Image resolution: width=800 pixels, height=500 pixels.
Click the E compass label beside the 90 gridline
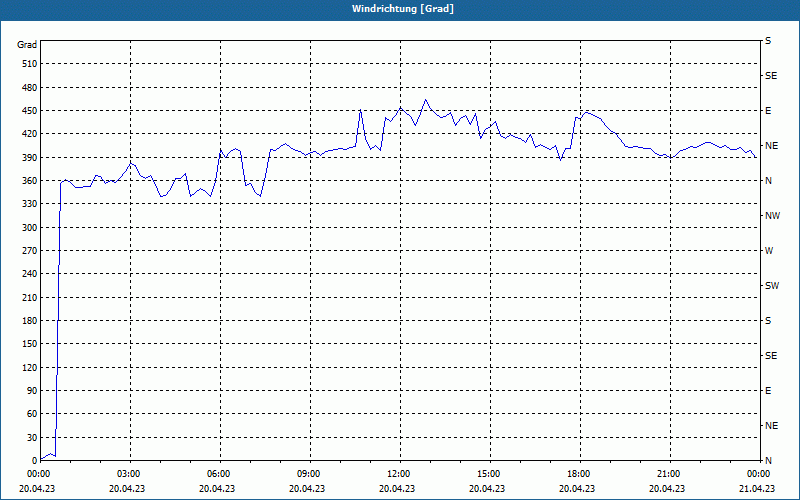click(x=768, y=391)
